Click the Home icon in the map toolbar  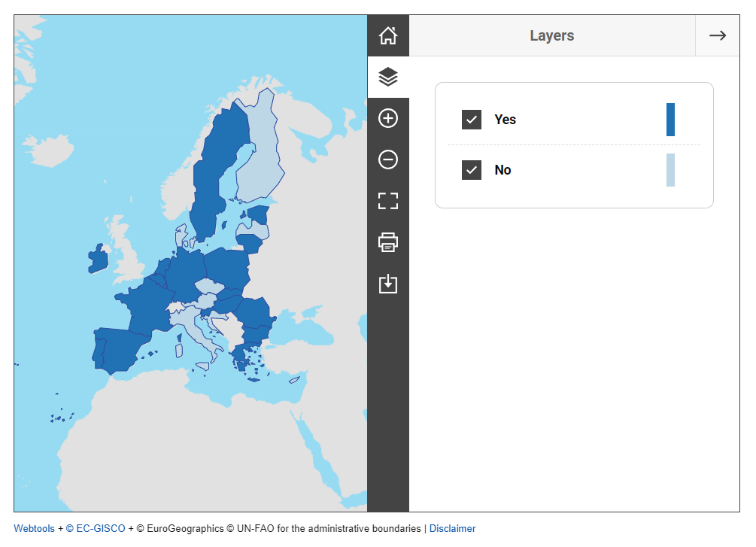(388, 35)
